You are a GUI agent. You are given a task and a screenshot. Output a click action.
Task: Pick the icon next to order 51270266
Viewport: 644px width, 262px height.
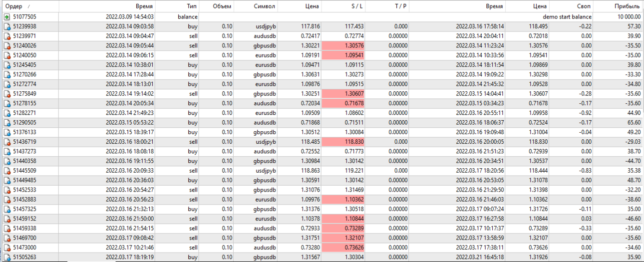click(7, 74)
